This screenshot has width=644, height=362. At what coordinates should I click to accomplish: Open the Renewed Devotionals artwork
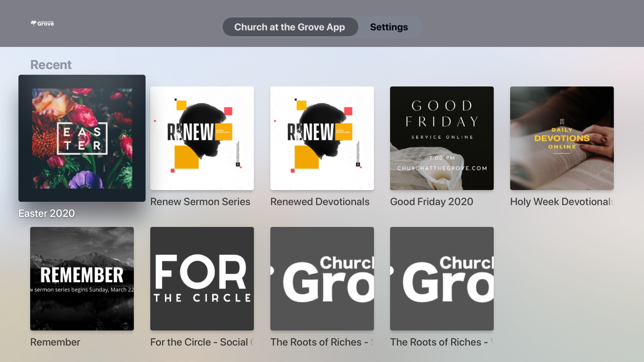pos(322,138)
